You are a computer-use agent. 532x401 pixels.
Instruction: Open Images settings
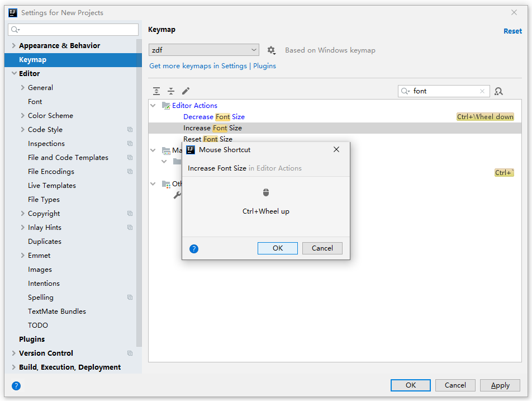point(40,269)
